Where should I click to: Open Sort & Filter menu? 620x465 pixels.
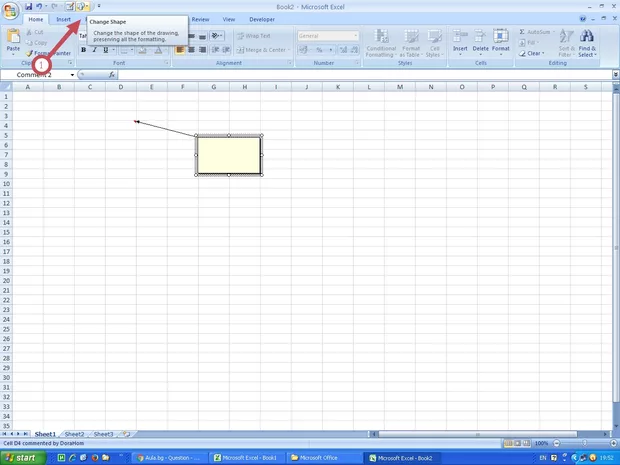click(566, 43)
